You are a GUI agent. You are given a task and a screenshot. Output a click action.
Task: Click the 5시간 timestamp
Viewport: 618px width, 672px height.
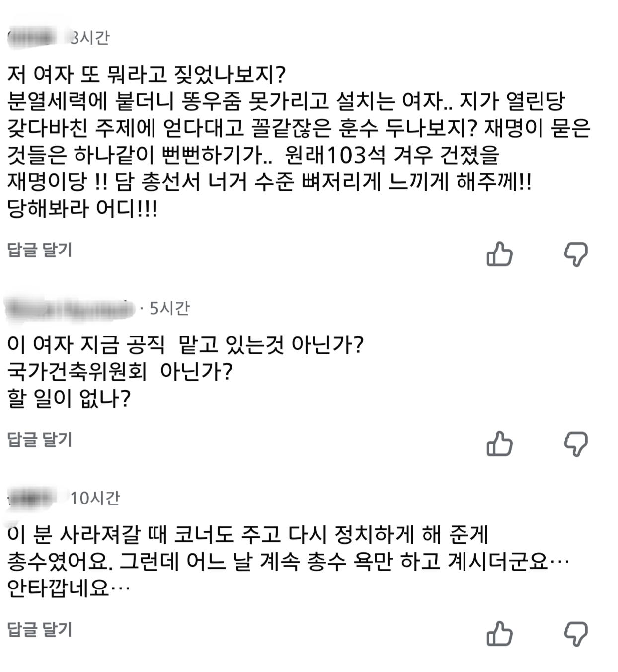click(x=169, y=308)
